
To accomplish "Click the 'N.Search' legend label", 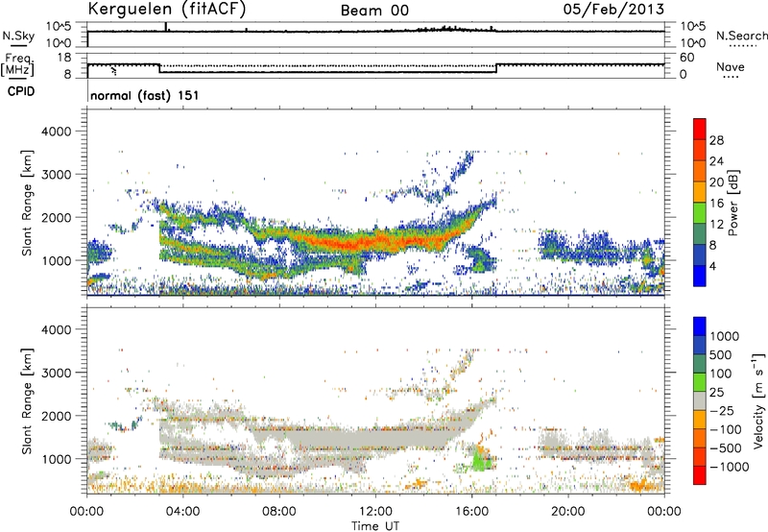I will [x=741, y=36].
